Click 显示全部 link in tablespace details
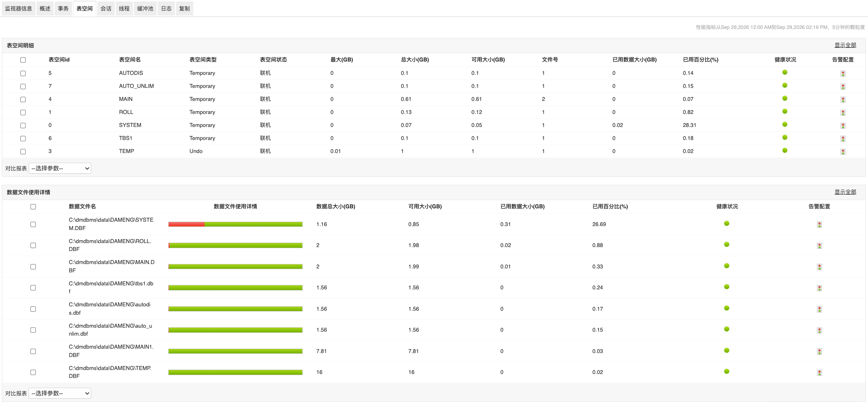The height and width of the screenshot is (404, 868). point(845,45)
